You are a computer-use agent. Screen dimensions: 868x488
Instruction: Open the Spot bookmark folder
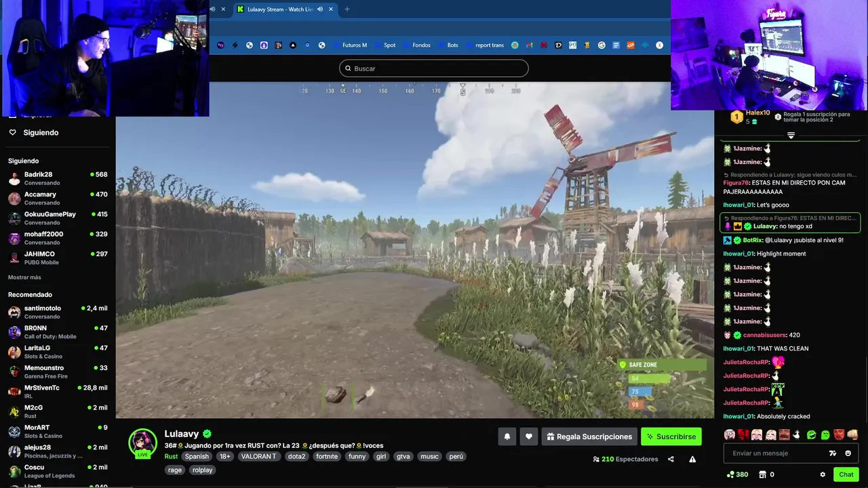coord(384,45)
